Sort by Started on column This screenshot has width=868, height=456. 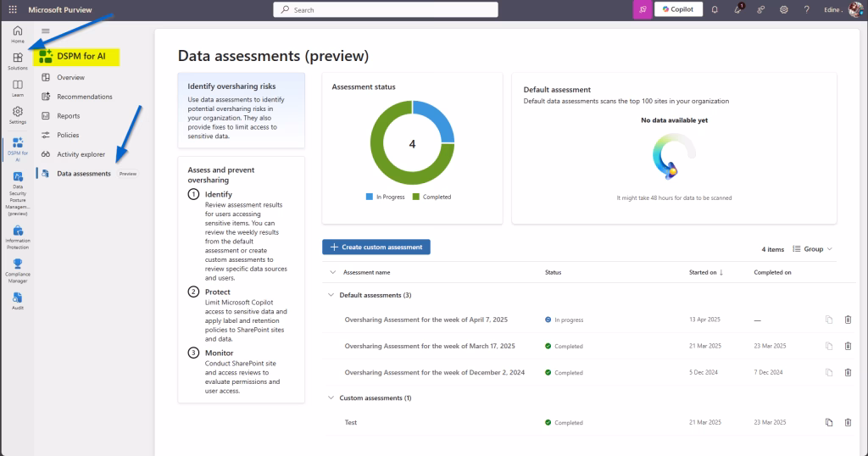(x=706, y=272)
